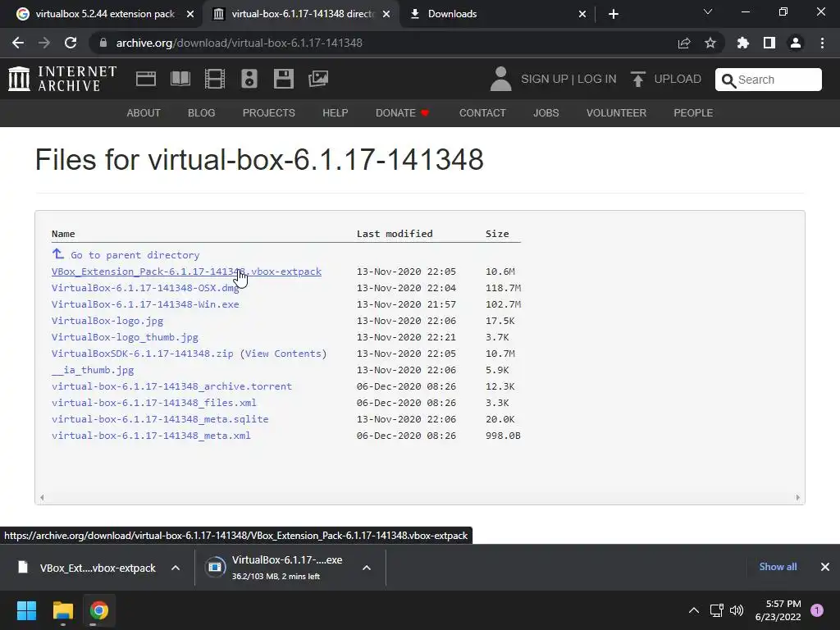Image resolution: width=840 pixels, height=630 pixels.
Task: Open the Texts book icon
Action: coord(180,79)
